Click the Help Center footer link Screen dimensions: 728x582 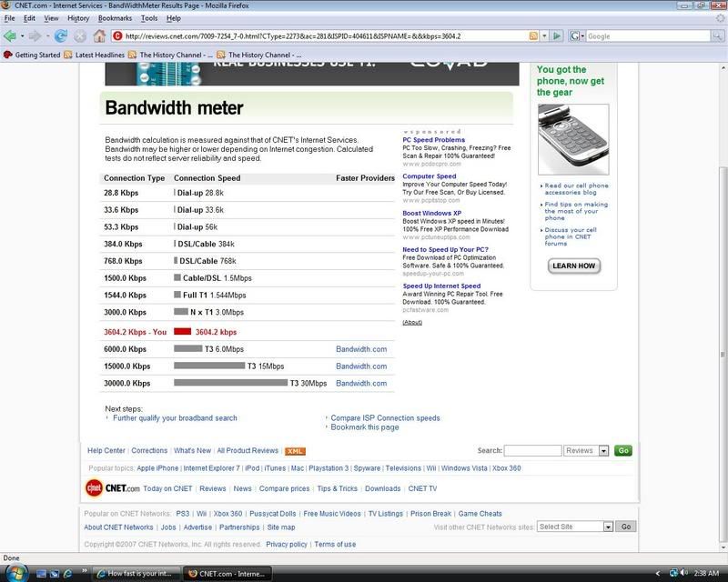click(106, 451)
